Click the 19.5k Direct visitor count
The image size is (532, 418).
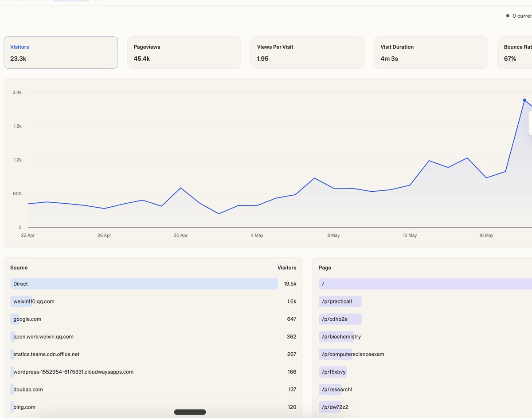pos(290,284)
